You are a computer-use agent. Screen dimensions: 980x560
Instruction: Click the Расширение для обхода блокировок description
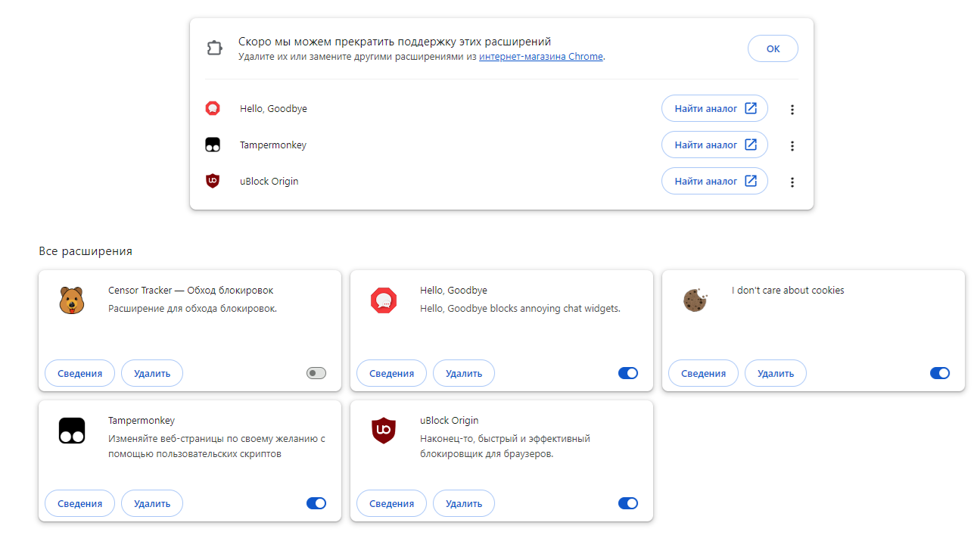[193, 309]
